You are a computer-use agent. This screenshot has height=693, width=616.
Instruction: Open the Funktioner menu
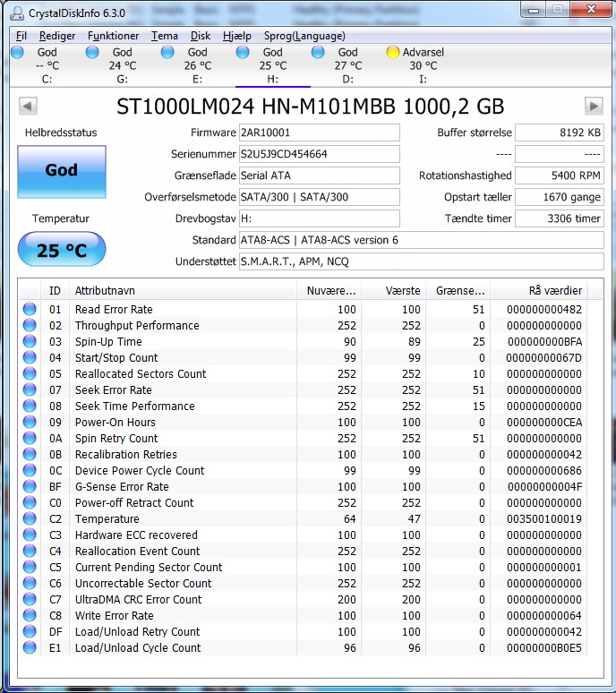pyautogui.click(x=113, y=36)
